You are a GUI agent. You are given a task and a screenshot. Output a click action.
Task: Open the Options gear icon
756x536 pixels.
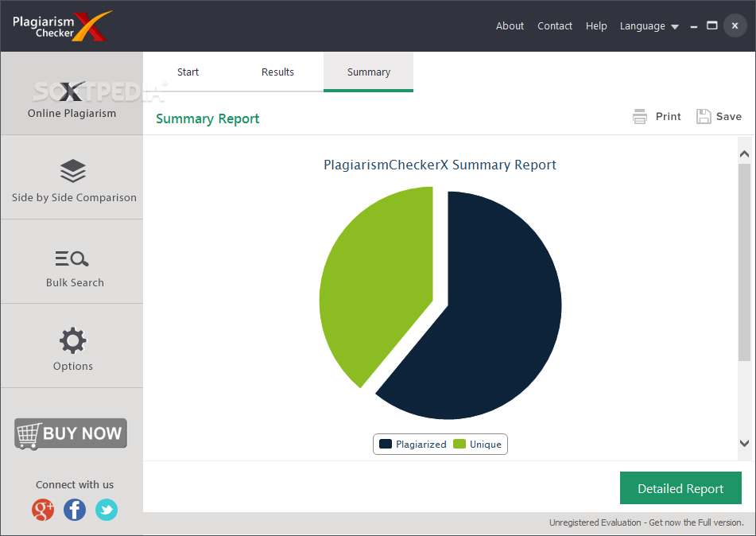73,340
